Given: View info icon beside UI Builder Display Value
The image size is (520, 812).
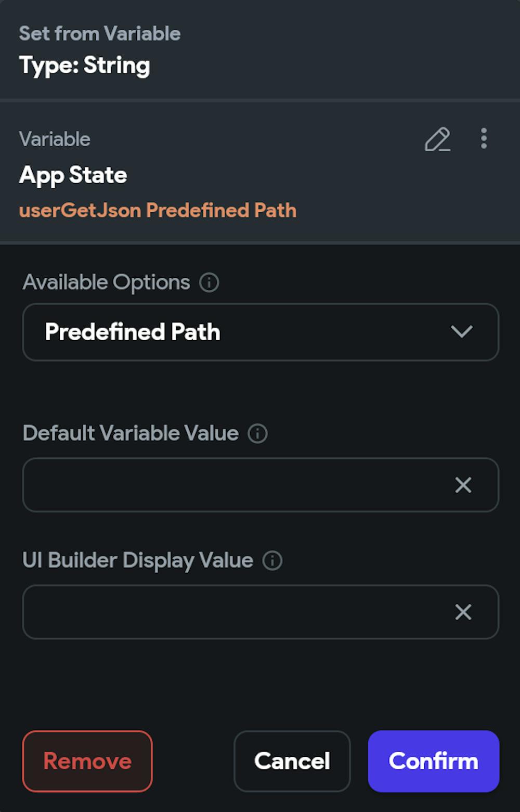Looking at the screenshot, I should [x=272, y=561].
